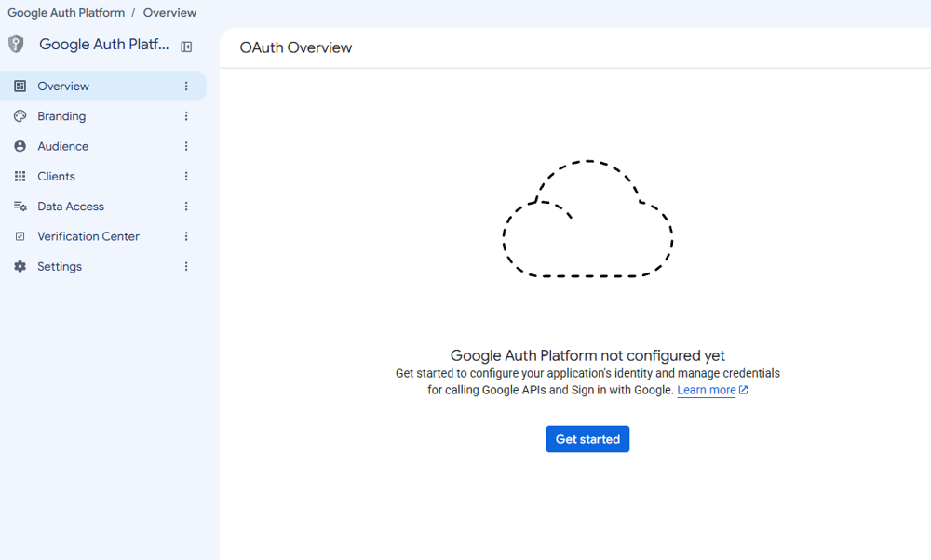Click the Google Auth Platform shield icon
Viewport: 931px width, 560px height.
[16, 44]
